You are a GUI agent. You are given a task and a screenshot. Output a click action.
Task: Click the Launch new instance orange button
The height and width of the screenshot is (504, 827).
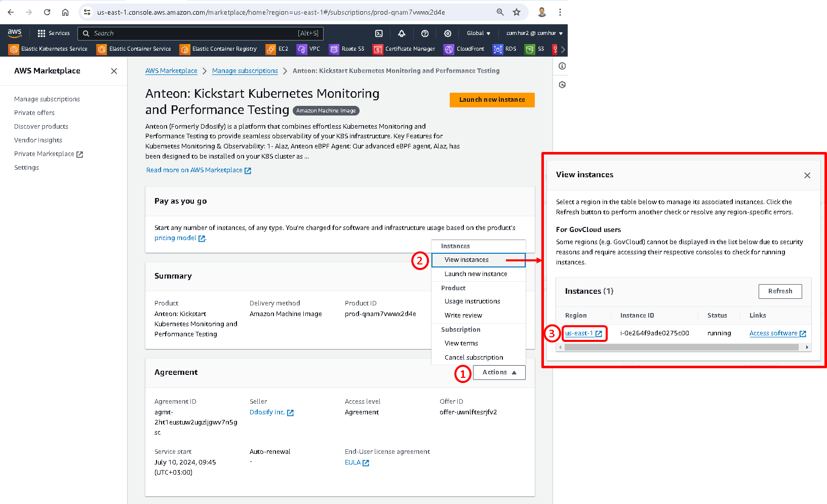tap(492, 100)
